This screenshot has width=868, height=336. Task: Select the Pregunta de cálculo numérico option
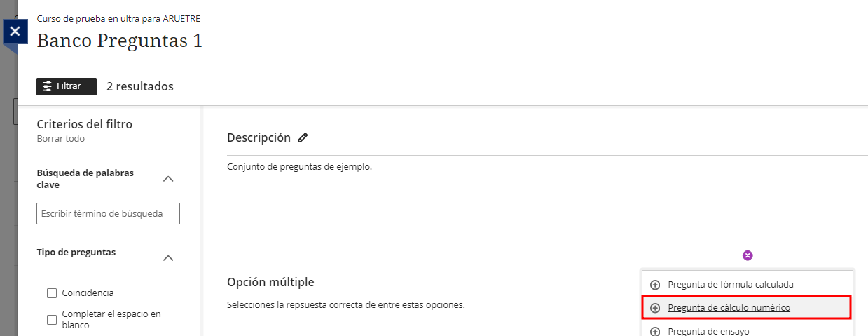(x=729, y=308)
